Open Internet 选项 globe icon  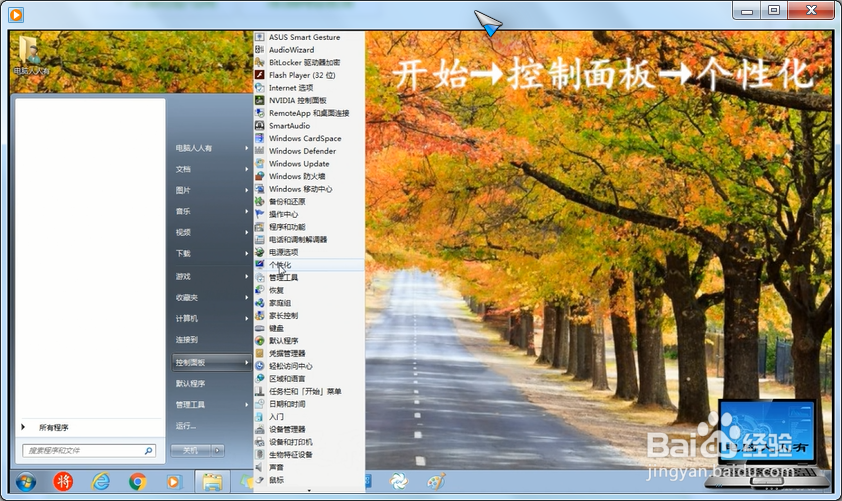coord(259,88)
